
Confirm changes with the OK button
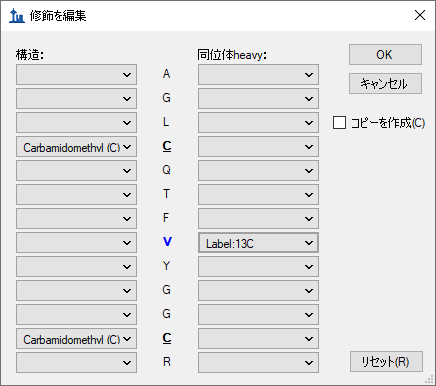[385, 54]
